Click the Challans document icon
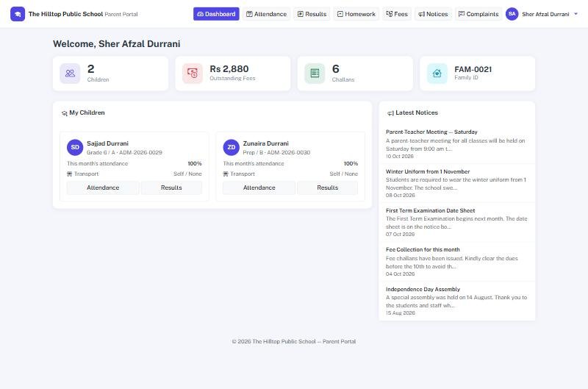Screen dimensions: 588x389 coord(315,73)
